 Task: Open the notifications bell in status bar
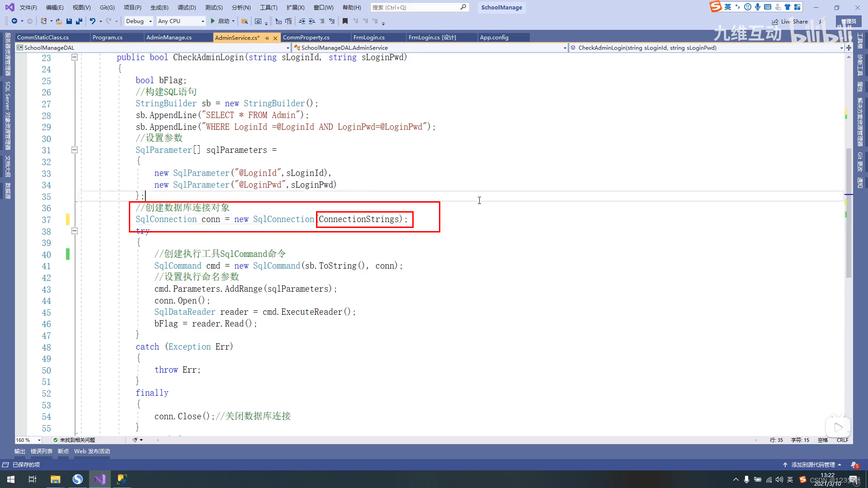pos(854,465)
